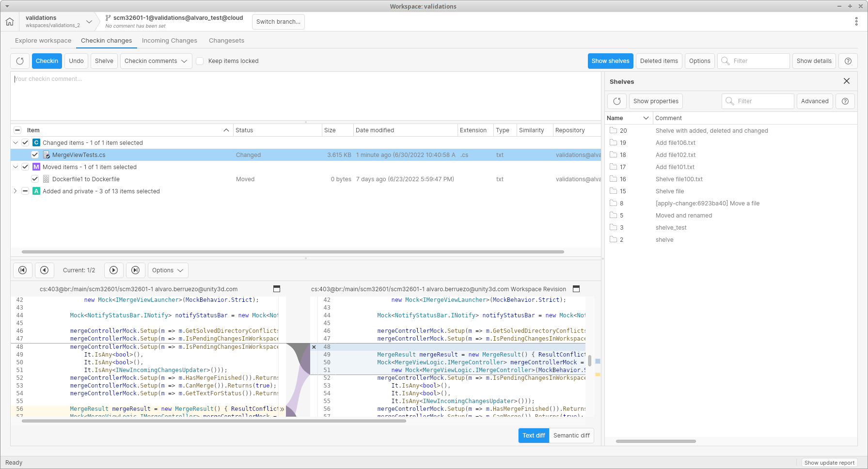Uncheck MergeViewTests.cs from checkin
The image size is (868, 469).
35,155
